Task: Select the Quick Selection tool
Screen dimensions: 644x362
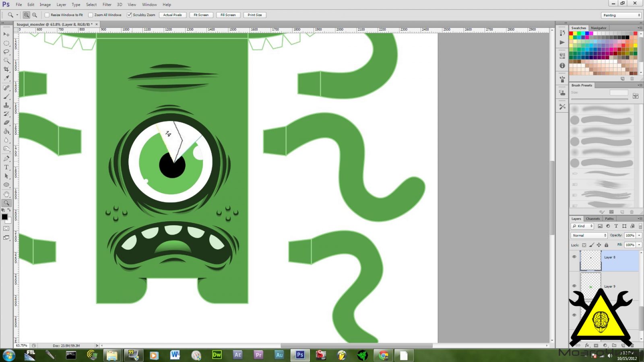Action: [6, 61]
